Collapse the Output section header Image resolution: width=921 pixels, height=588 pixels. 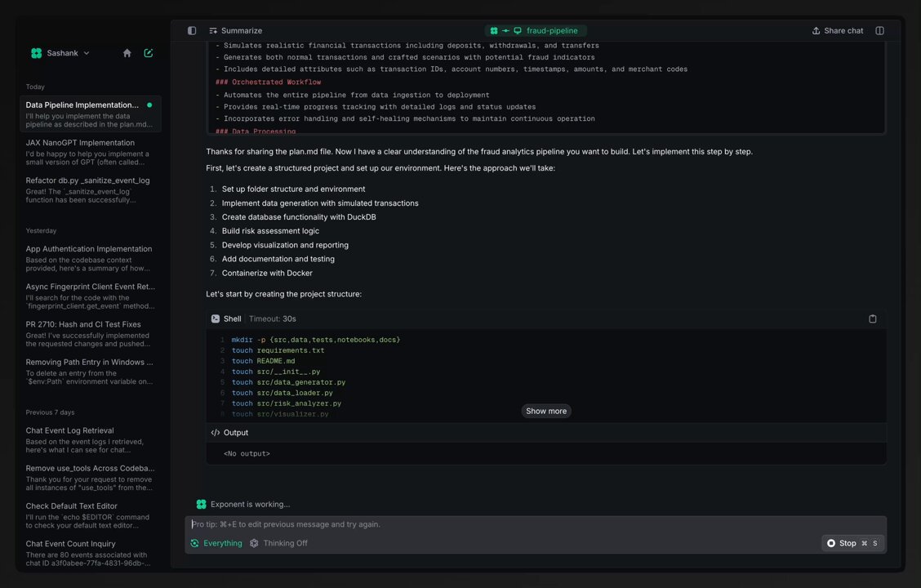545,432
